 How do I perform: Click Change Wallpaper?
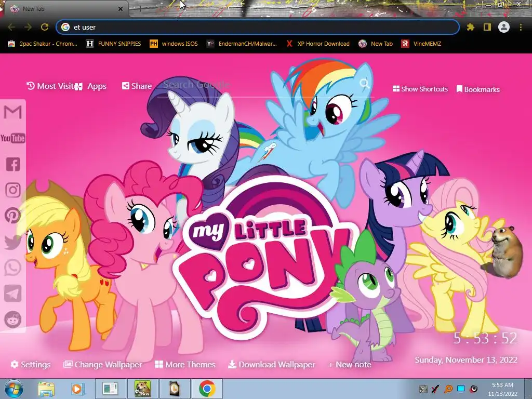point(103,364)
